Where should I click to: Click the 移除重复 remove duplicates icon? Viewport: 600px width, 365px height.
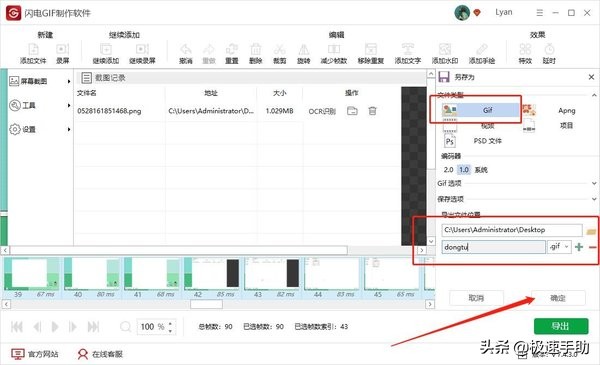[x=370, y=49]
